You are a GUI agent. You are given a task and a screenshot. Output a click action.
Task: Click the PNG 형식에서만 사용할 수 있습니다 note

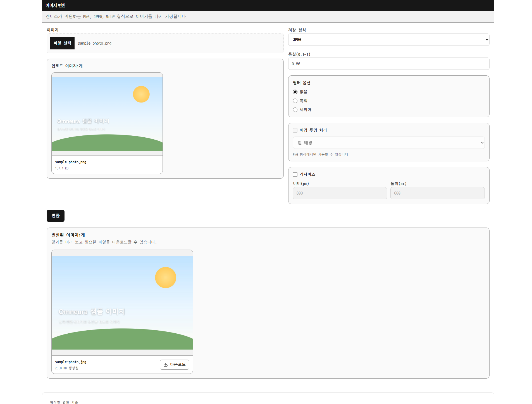(321, 154)
